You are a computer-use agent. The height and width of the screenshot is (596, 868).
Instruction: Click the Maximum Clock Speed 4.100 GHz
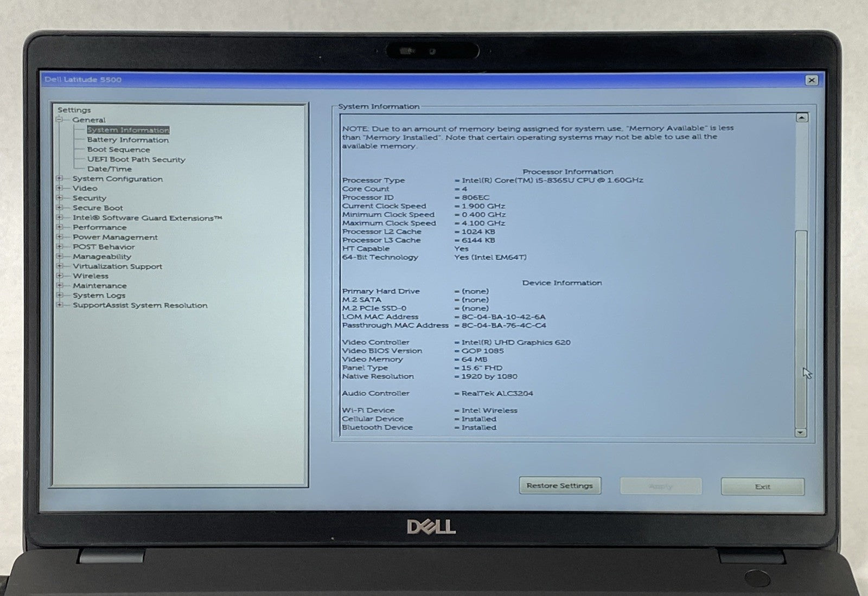[x=483, y=223]
